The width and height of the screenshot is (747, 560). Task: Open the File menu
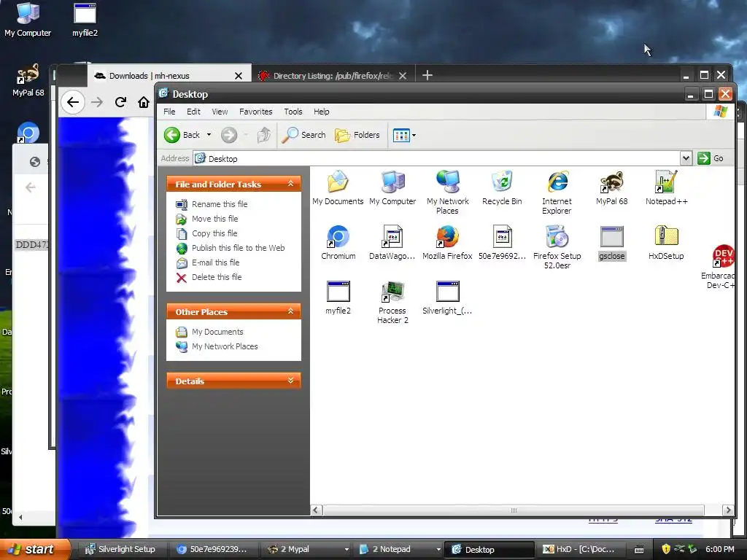click(169, 112)
